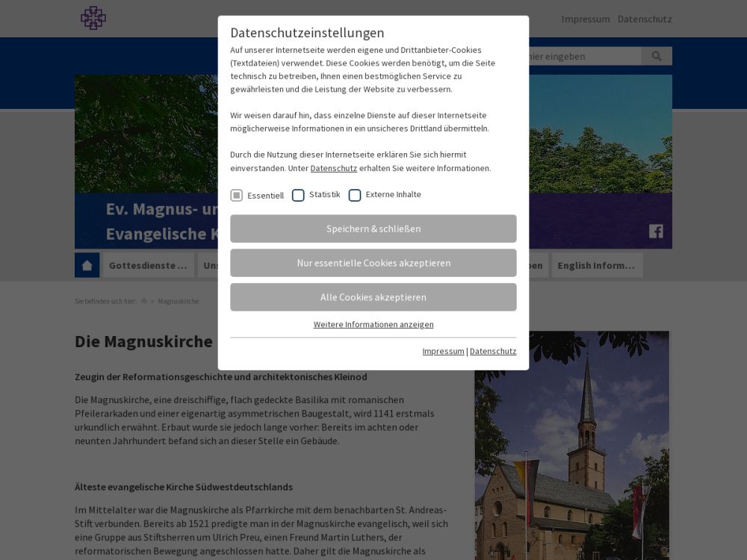Open Impressum in the top header

tap(586, 19)
